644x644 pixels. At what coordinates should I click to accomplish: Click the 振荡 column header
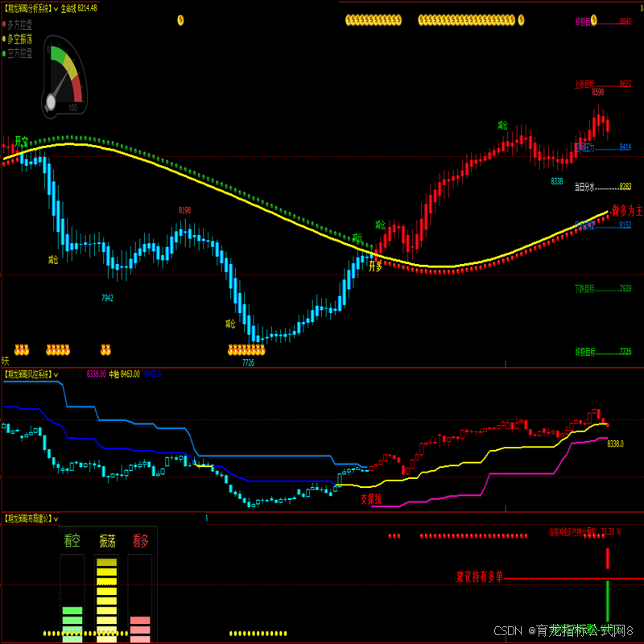[107, 541]
